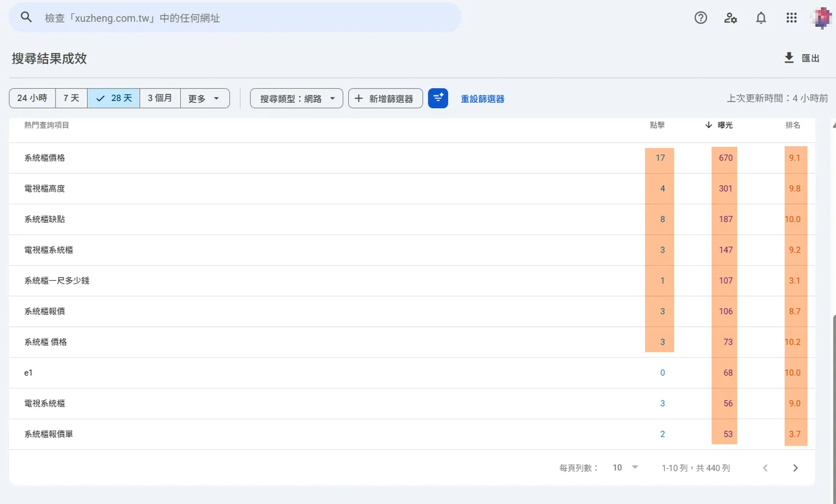Click the query 電視系統櫃

tap(45, 404)
